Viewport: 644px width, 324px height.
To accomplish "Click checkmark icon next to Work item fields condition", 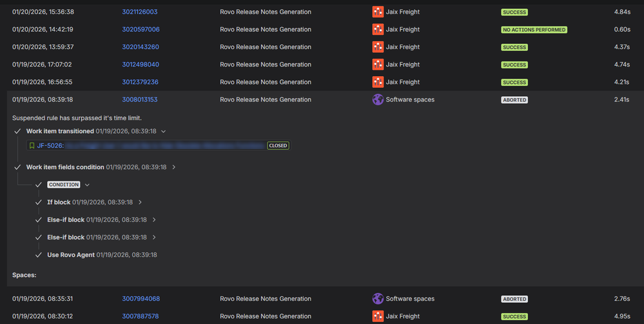I will (x=17, y=167).
